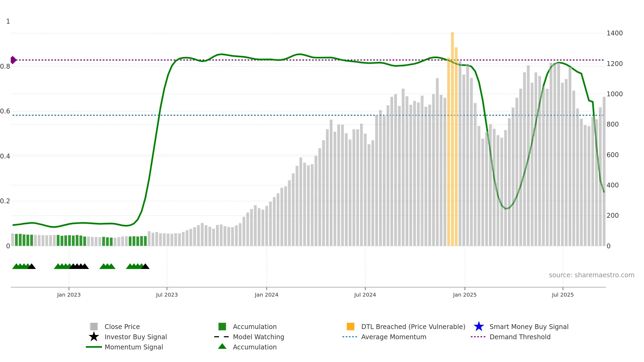Open the source: sharemaestro.com link
The height and width of the screenshot is (362, 644).
click(592, 275)
